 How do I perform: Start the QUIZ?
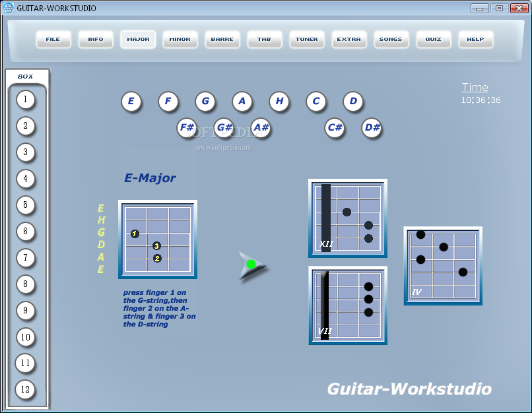coord(433,40)
